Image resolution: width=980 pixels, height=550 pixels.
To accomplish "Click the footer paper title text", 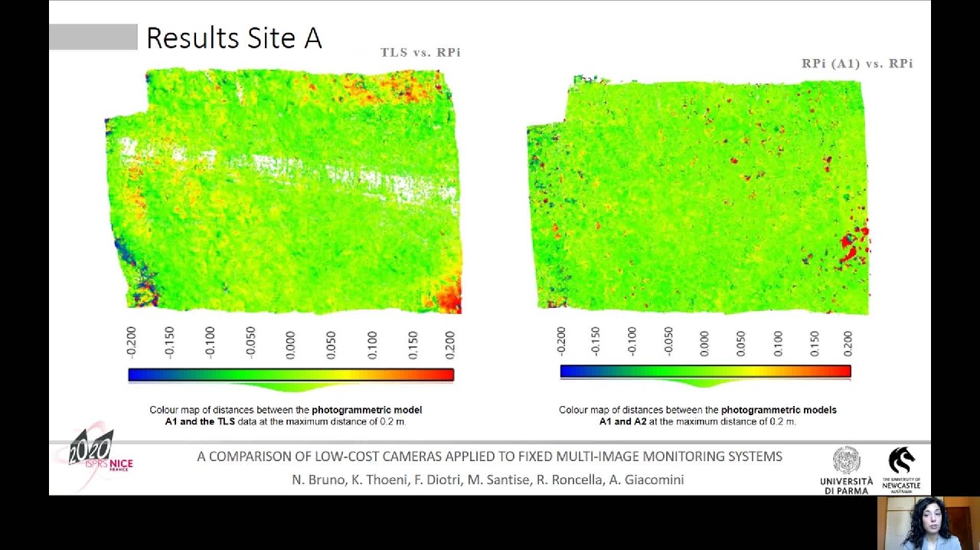I will coord(489,457).
